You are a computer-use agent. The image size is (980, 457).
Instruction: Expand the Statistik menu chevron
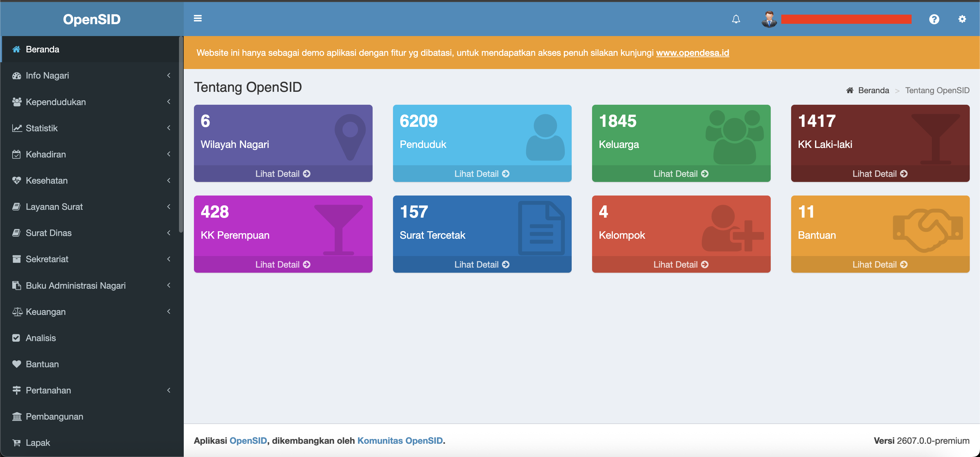[x=168, y=128]
